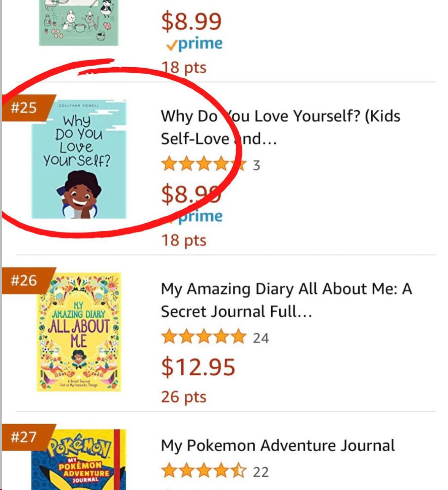Click the 26 pts label
Viewport: 448px width, 490px height.
[x=184, y=397]
